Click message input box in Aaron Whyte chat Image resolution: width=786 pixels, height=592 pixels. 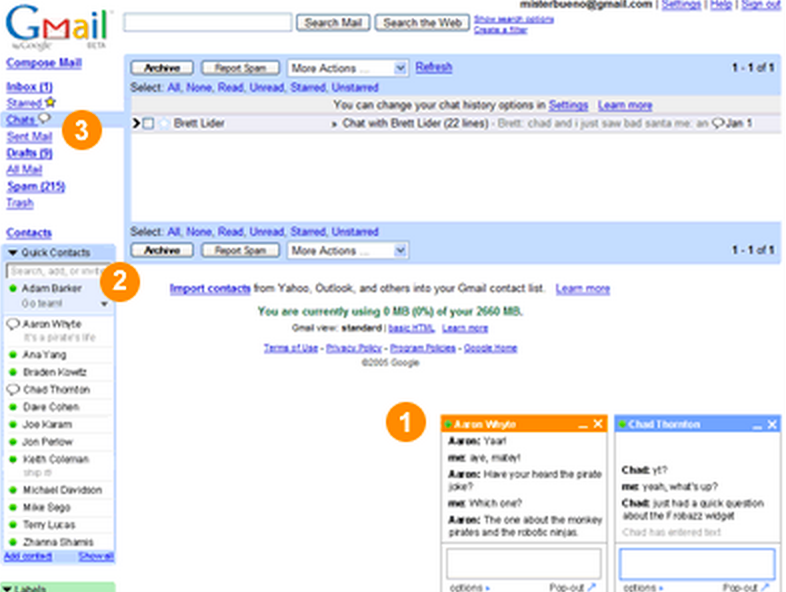coord(523,563)
